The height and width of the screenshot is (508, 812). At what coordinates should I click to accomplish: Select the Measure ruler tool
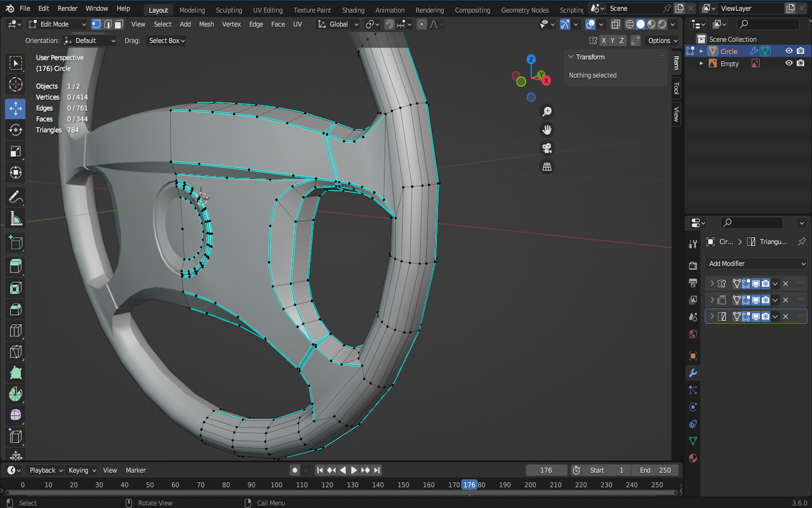tap(15, 219)
